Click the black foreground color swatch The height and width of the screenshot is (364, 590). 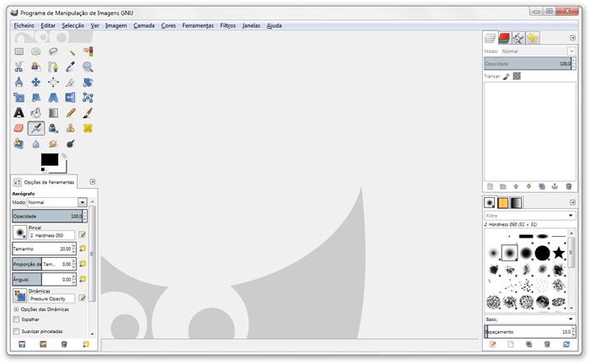pyautogui.click(x=49, y=159)
